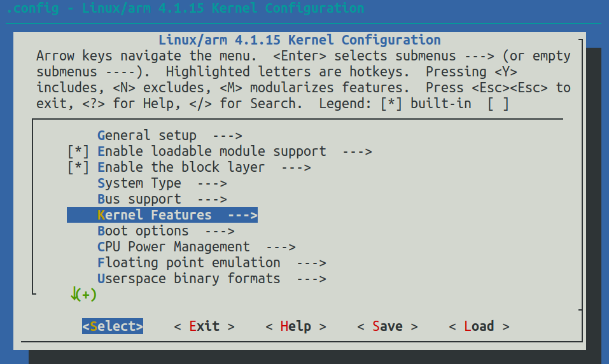Select the highlighted Kernel Features entry
Image resolution: width=609 pixels, height=364 pixels.
point(162,215)
